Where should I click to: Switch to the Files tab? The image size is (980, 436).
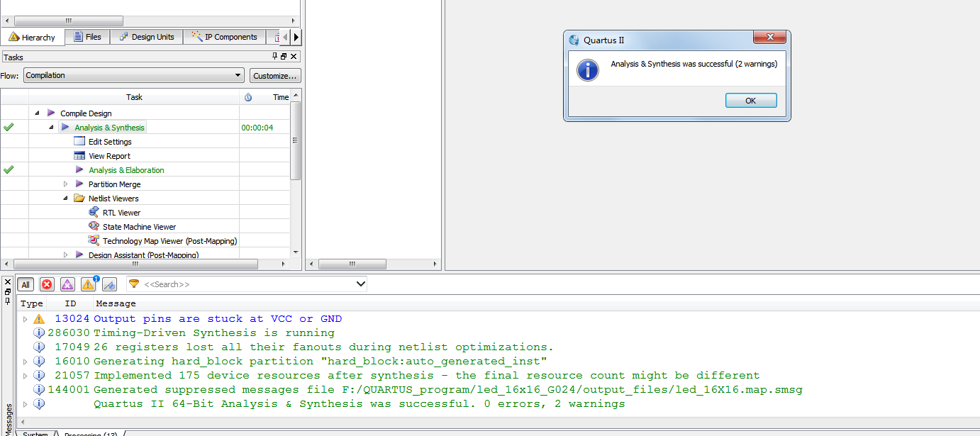click(87, 37)
